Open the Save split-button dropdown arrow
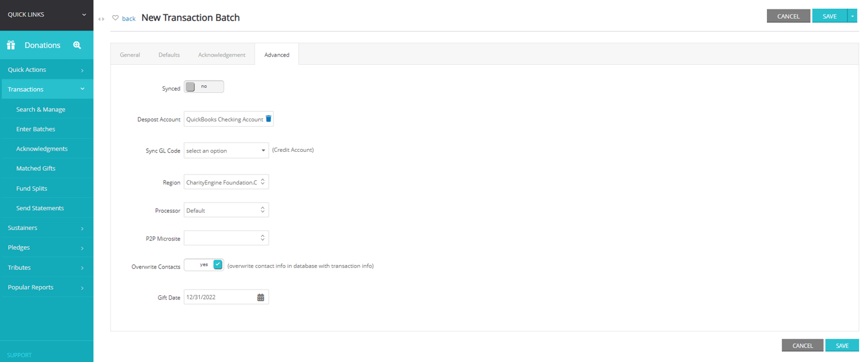The image size is (868, 362). [853, 16]
